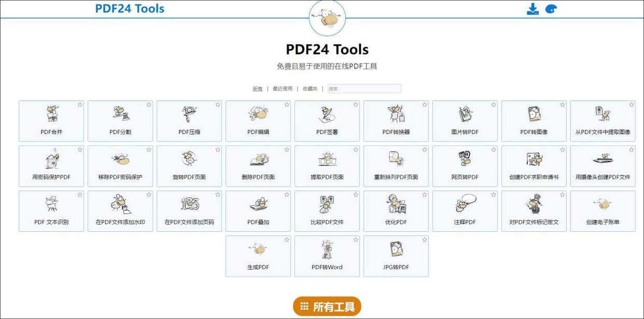The image size is (644, 319).
Task: Launch the PDF转Word tool
Action: [x=327, y=256]
